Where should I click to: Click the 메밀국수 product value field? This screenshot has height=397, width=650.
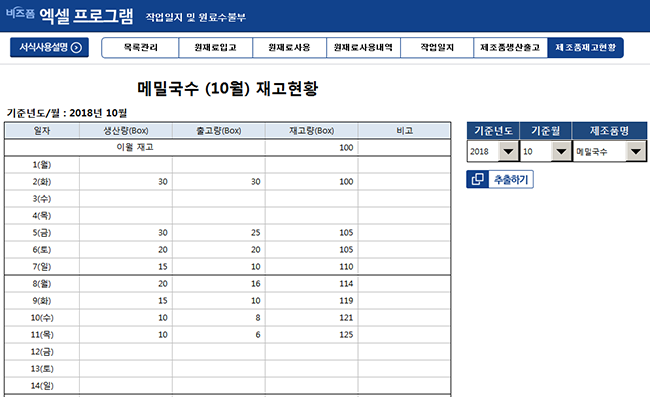[599, 151]
